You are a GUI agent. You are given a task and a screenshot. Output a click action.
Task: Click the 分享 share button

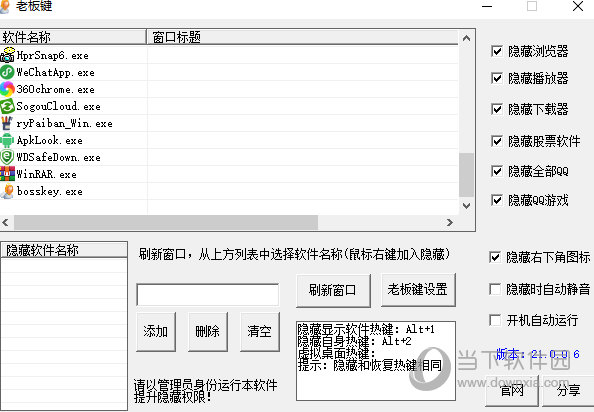click(568, 390)
